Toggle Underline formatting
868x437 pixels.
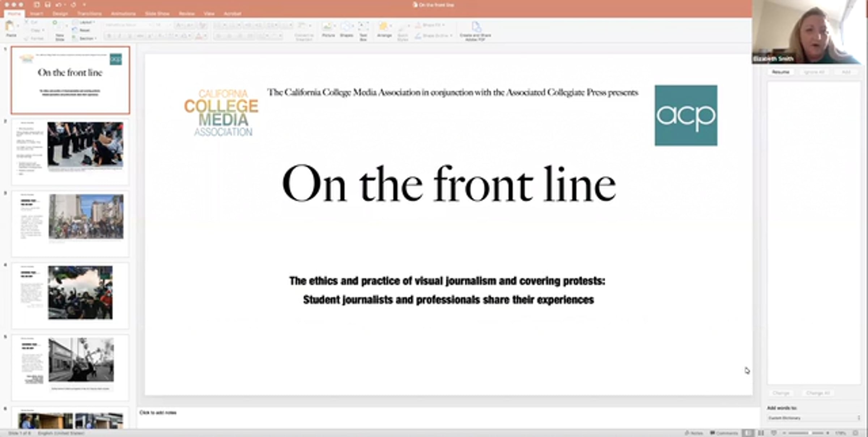130,36
